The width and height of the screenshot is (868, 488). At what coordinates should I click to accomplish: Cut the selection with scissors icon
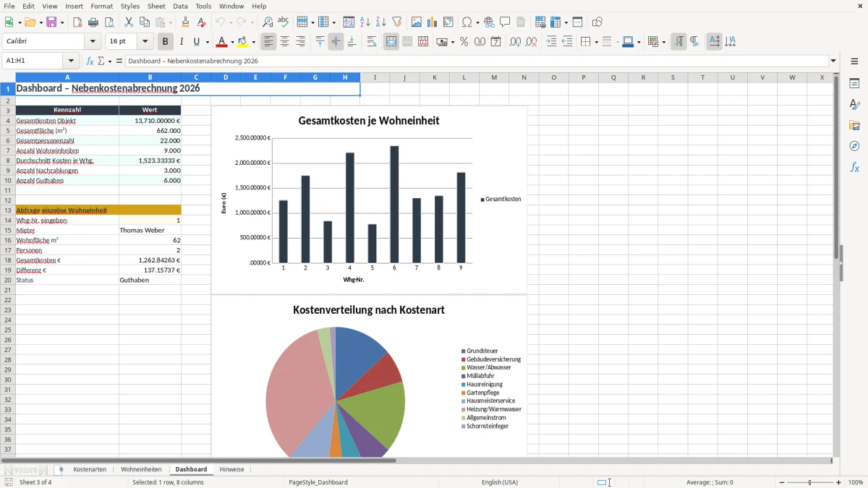(x=129, y=22)
